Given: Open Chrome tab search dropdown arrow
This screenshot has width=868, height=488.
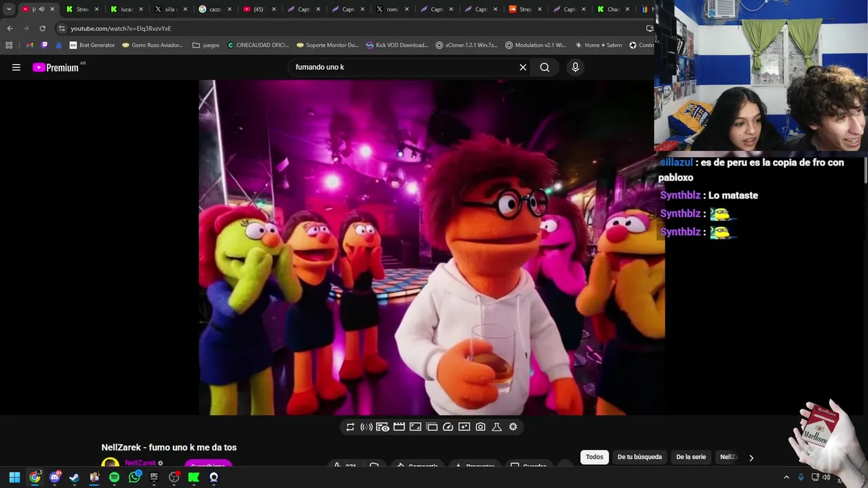Looking at the screenshot, I should [9, 9].
